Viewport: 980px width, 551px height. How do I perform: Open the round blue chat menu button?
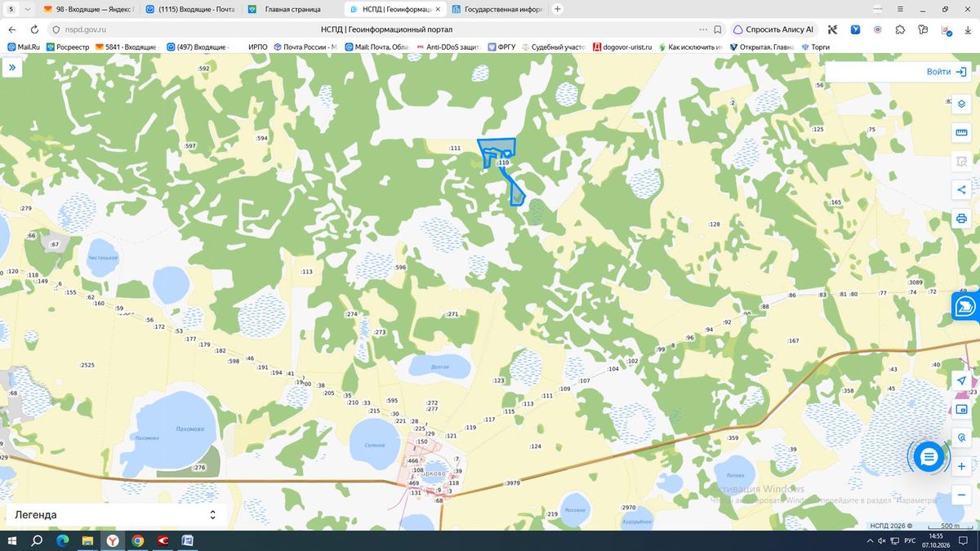coord(929,457)
